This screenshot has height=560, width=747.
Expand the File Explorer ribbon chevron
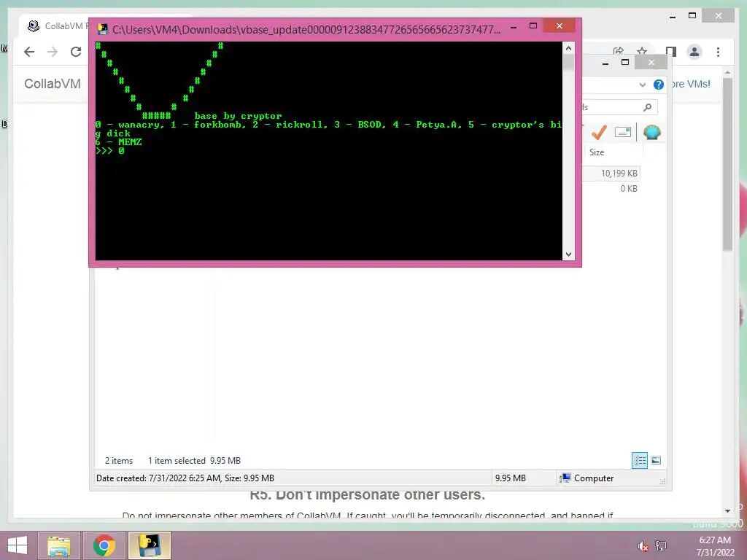(x=642, y=85)
